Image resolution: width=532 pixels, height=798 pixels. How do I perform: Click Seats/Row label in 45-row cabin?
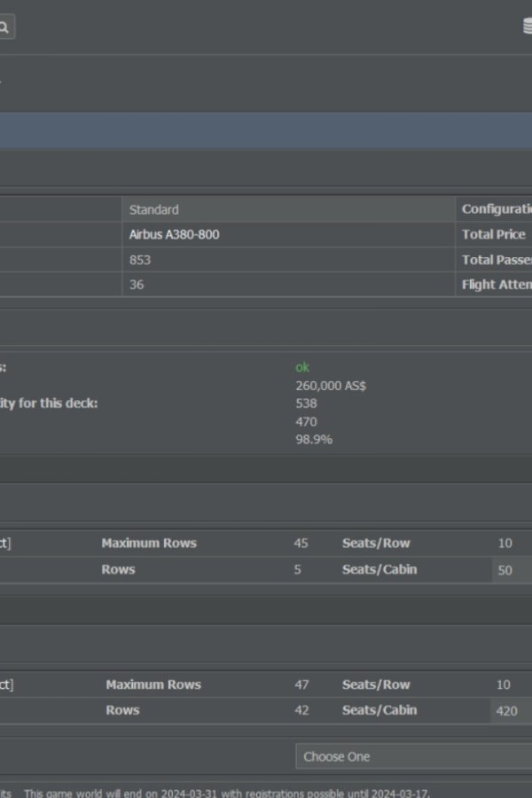click(x=376, y=543)
